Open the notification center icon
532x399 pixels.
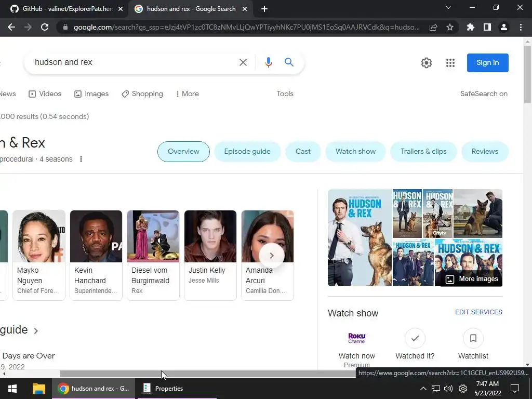pyautogui.click(x=515, y=389)
